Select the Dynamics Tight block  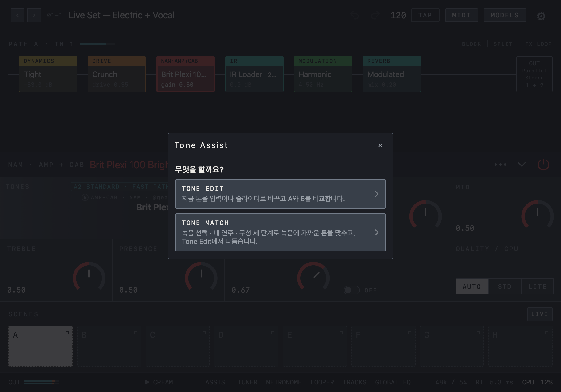48,74
